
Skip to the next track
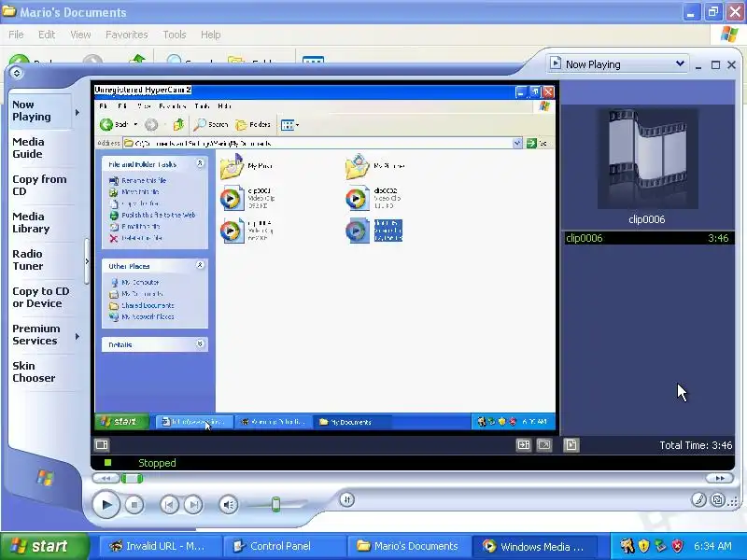coord(193,505)
